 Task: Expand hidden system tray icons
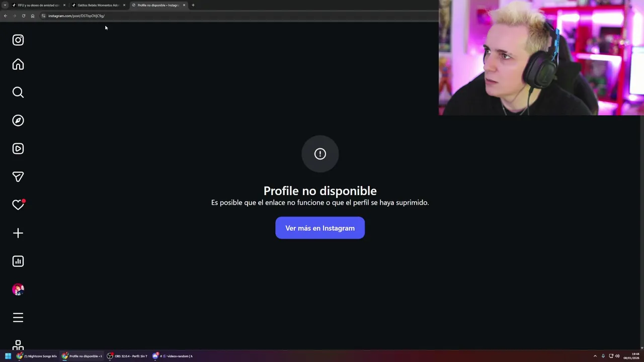point(595,356)
